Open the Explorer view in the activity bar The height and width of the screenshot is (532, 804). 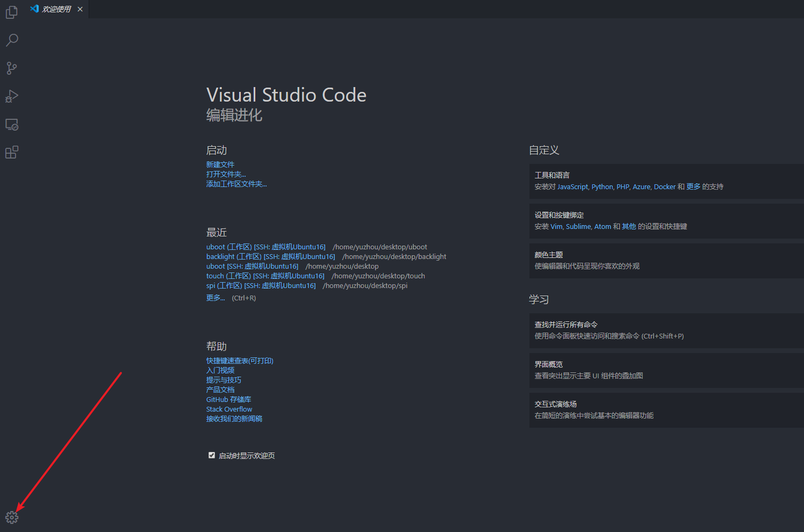coord(12,12)
